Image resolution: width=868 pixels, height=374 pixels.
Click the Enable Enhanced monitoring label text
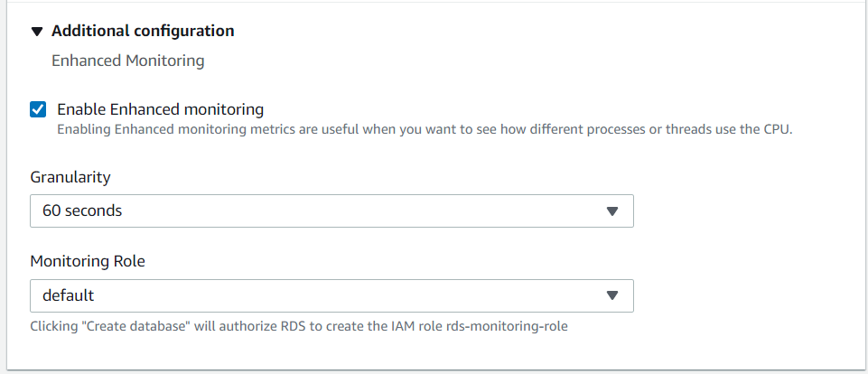tap(160, 109)
